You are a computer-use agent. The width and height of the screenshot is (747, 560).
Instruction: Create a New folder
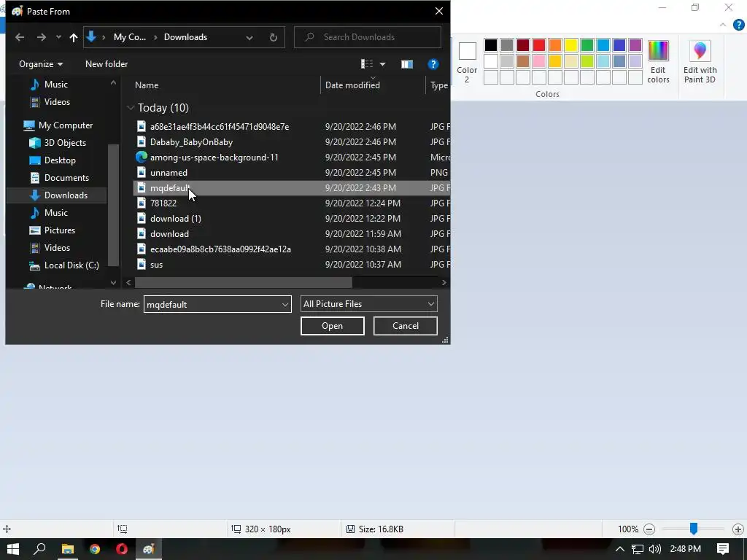tap(107, 64)
